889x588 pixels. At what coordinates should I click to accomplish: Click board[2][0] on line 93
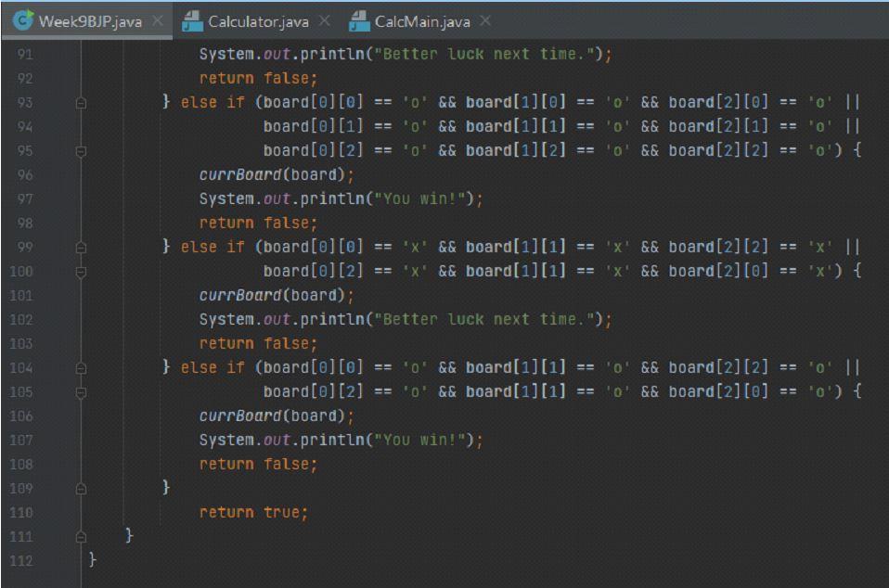(x=718, y=102)
